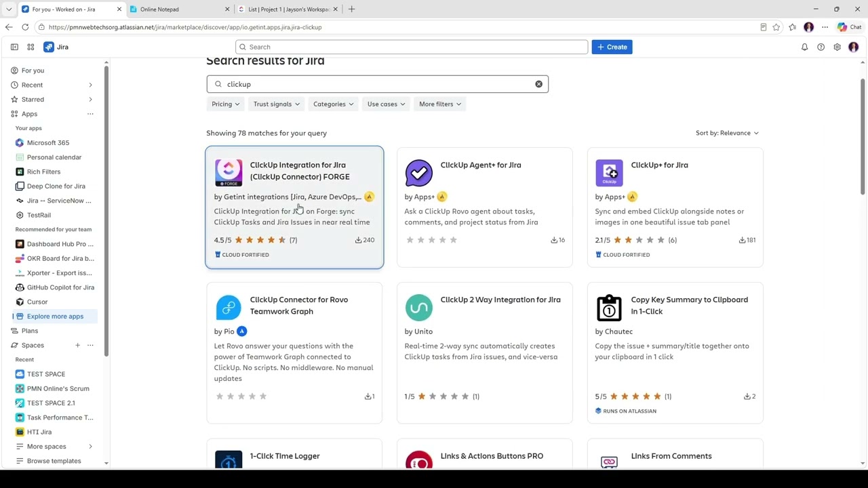This screenshot has height=488, width=868.
Task: Open the browser profile avatar in toolbar
Action: 808,27
